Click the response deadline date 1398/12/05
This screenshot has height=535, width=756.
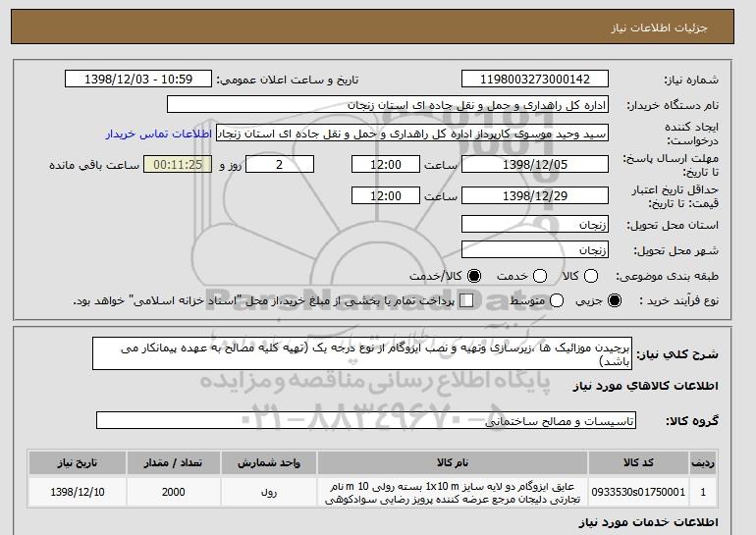(535, 164)
